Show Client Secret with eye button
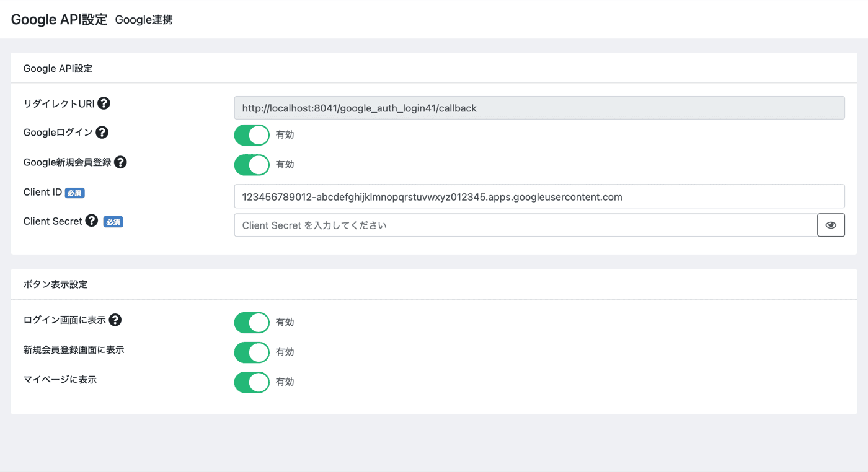Screen dimensions: 868x472 click(831, 225)
